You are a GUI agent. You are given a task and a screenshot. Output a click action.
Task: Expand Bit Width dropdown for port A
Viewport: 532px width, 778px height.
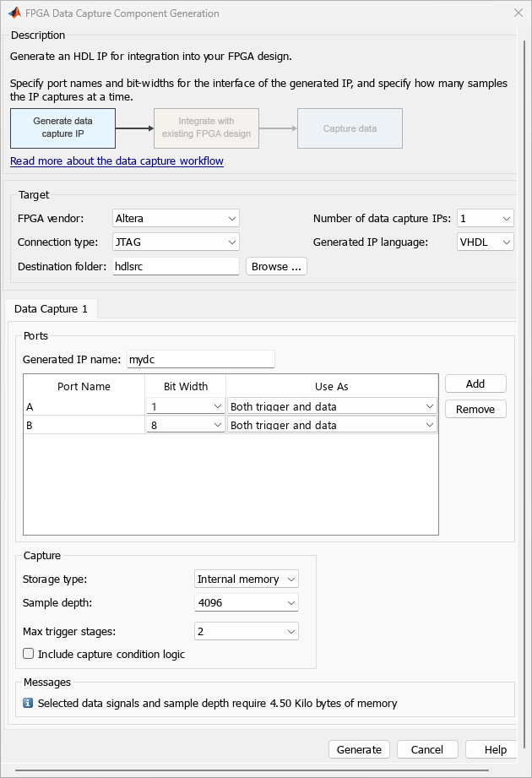pos(186,406)
